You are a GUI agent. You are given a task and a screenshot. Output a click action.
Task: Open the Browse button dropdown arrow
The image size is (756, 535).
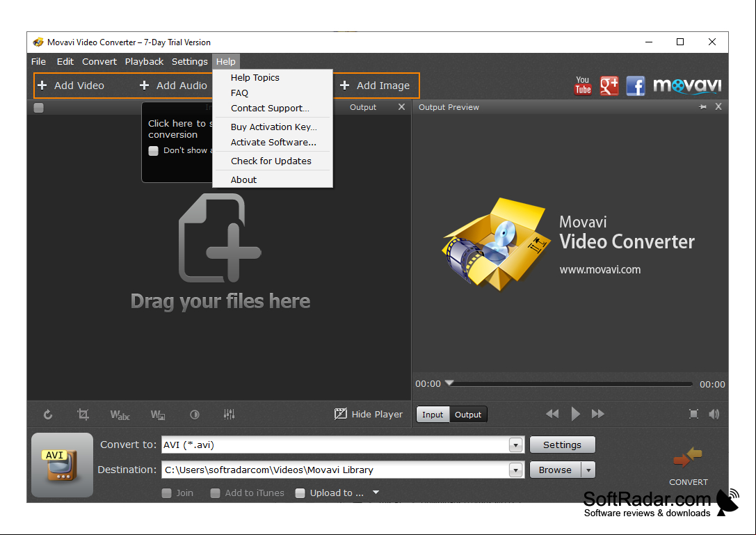[x=588, y=470]
